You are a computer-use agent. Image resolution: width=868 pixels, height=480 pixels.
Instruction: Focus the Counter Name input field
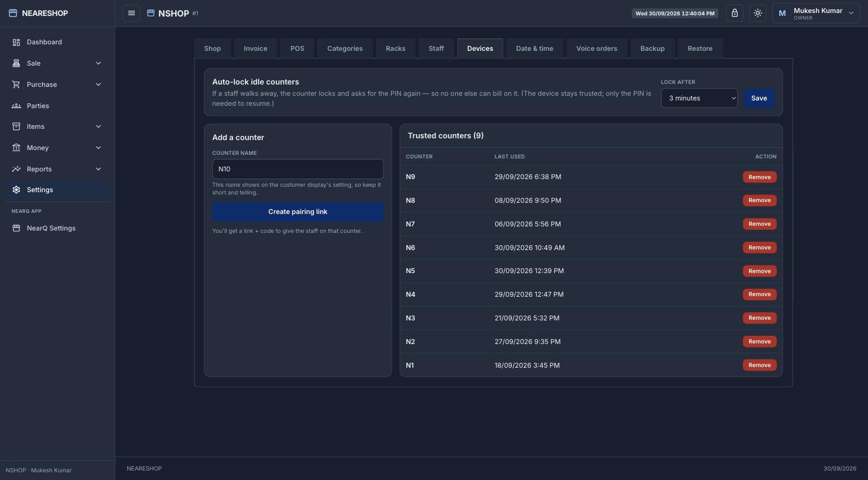click(298, 169)
